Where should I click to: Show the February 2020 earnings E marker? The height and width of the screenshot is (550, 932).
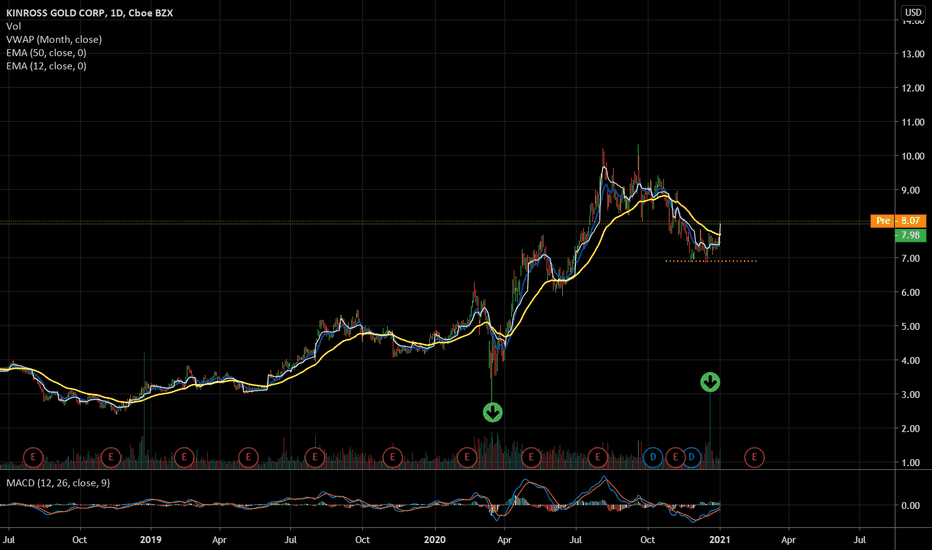pyautogui.click(x=467, y=457)
